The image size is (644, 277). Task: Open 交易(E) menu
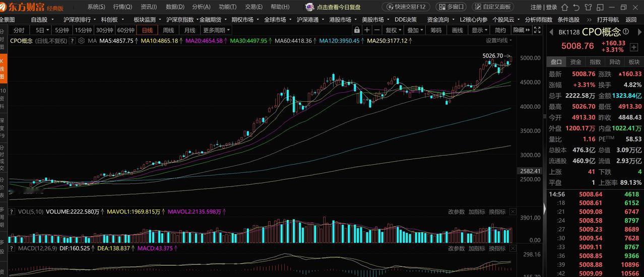click(x=254, y=7)
